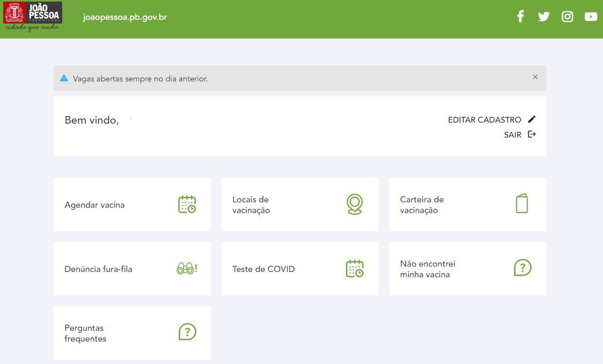
Task: Click the calendar icon on Teste de COVID
Action: tap(355, 269)
